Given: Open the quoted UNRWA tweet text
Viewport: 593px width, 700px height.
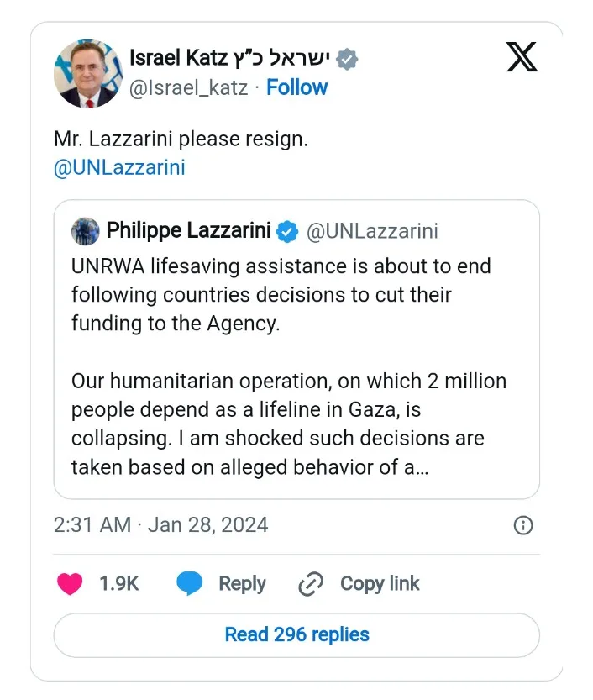Looking at the screenshot, I should (289, 366).
